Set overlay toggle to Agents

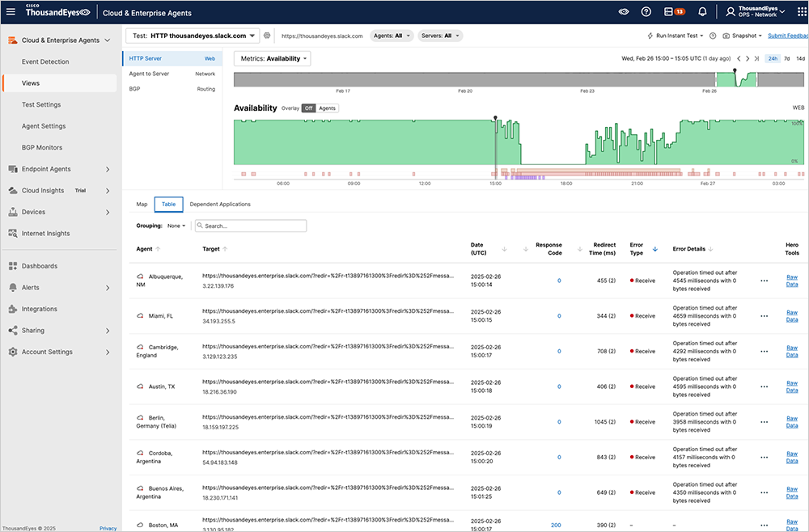[x=327, y=108]
